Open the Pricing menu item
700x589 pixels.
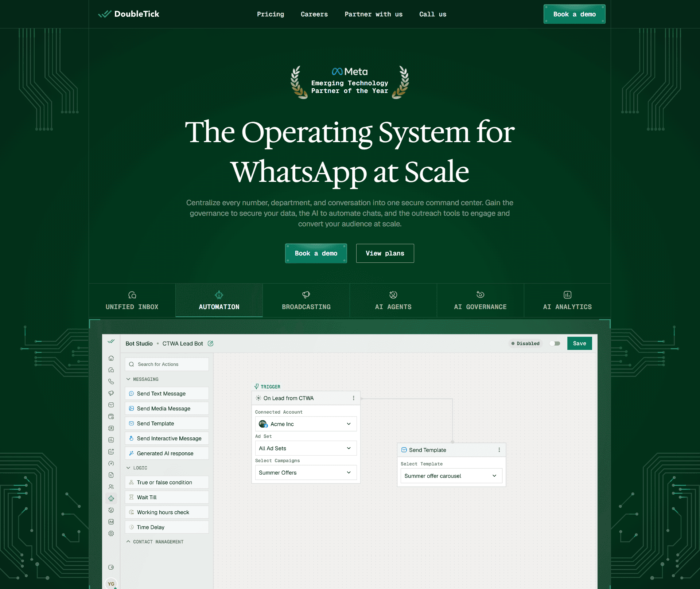pos(270,14)
